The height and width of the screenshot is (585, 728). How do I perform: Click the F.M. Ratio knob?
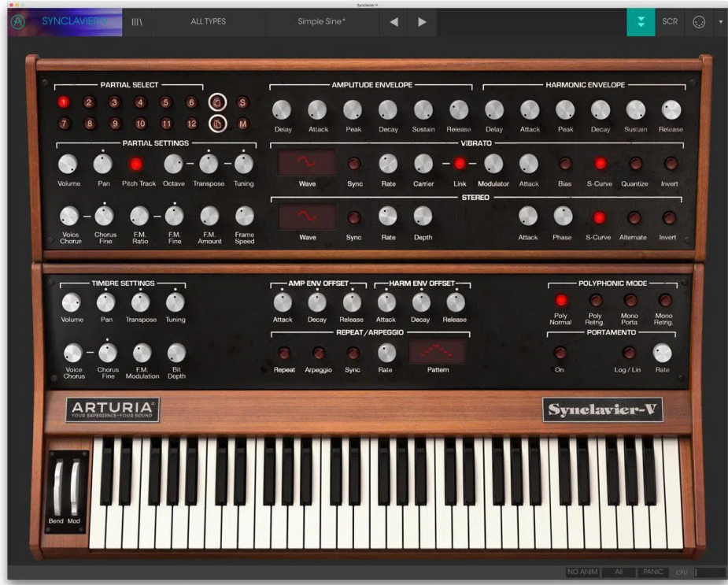(x=139, y=216)
